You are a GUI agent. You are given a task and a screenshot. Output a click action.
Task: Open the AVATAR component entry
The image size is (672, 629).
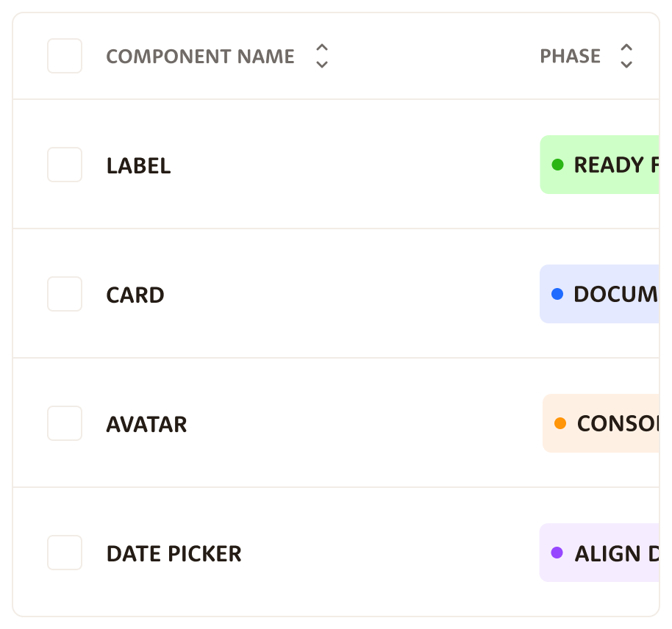point(146,425)
